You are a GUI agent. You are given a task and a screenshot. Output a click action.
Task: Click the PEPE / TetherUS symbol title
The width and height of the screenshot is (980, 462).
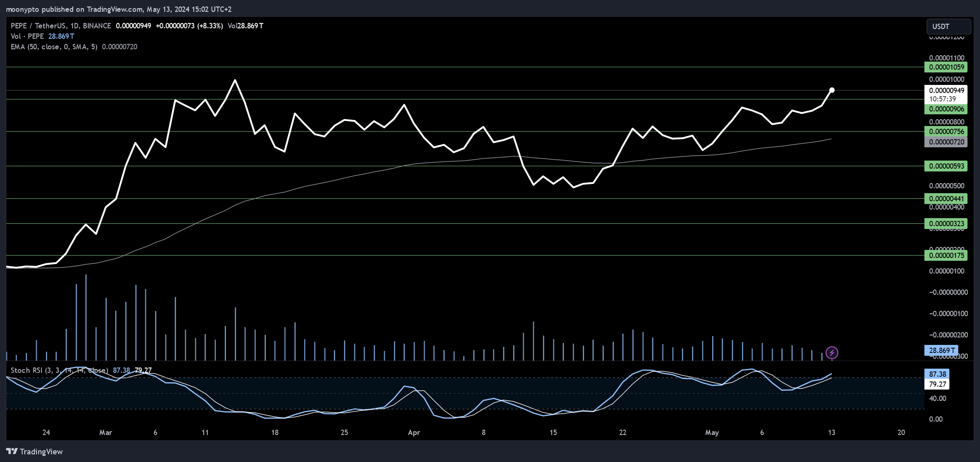pyautogui.click(x=61, y=26)
